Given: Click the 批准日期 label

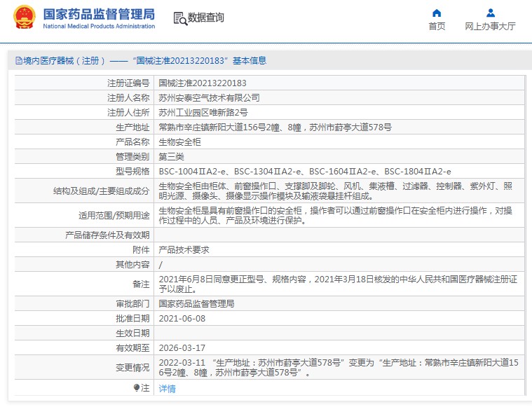Looking at the screenshot, I should click(132, 319).
